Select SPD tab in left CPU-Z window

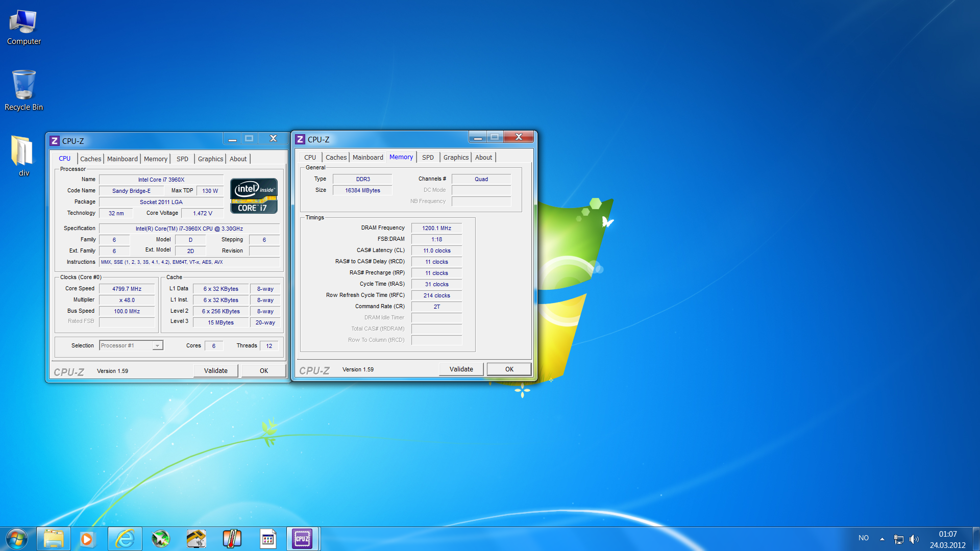tap(182, 159)
